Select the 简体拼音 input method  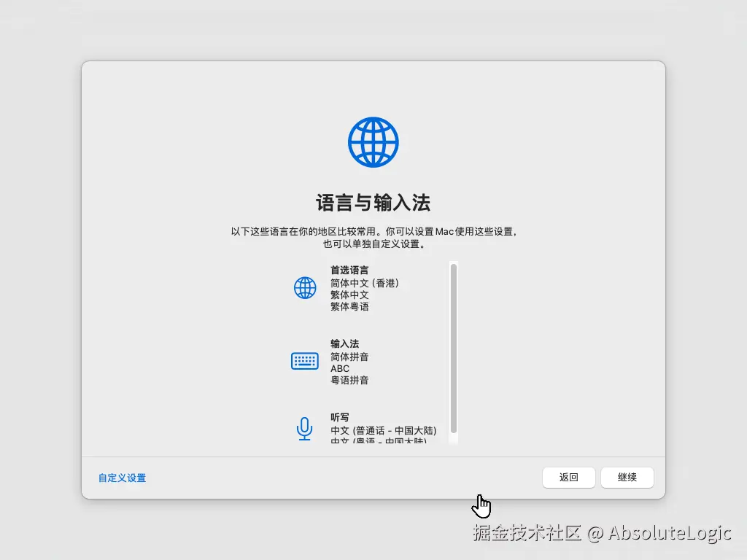[349, 357]
